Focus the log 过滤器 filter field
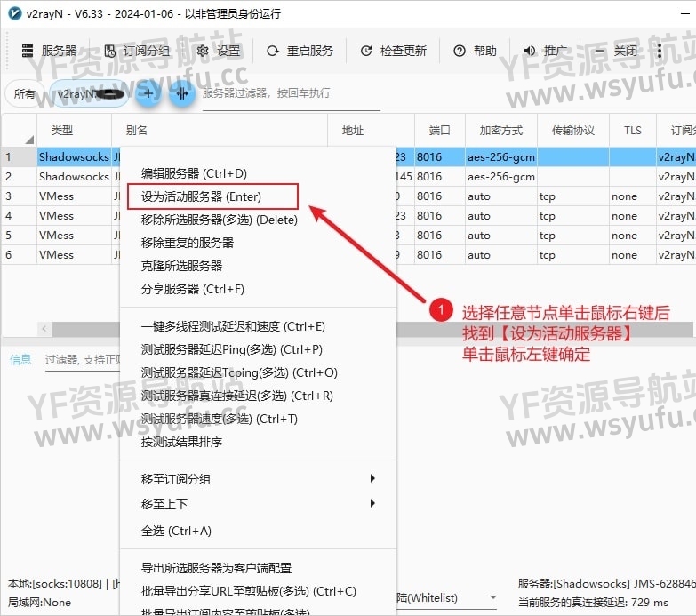The height and width of the screenshot is (616, 696). click(x=83, y=360)
